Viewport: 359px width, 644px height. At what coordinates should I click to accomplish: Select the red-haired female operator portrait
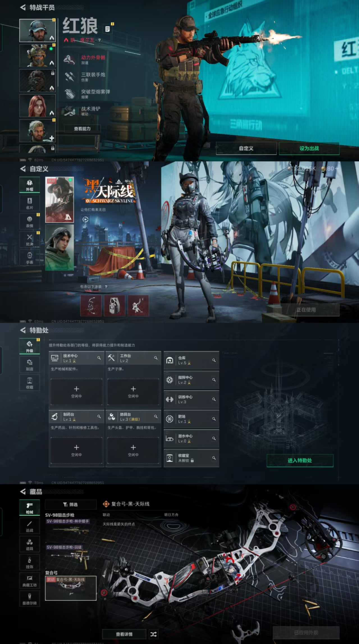pos(37,106)
